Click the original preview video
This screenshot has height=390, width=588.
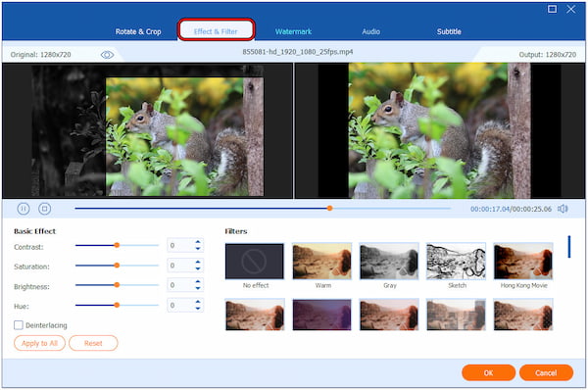coord(148,130)
